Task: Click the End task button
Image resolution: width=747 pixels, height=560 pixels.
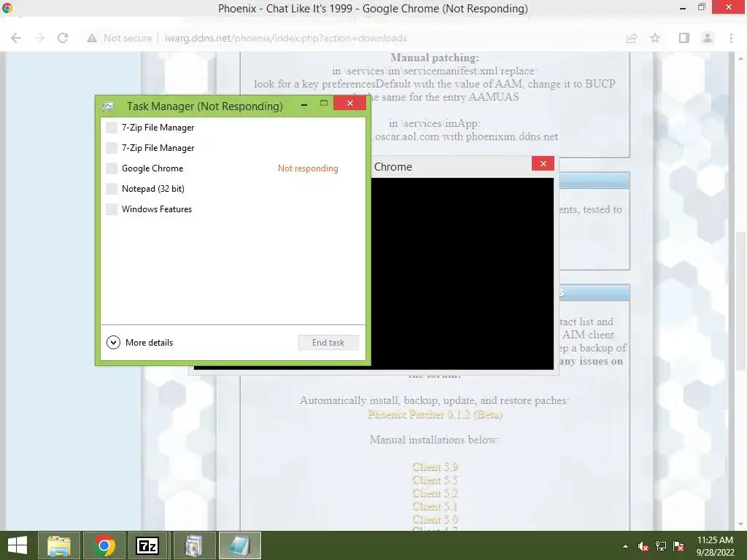Action: pos(328,343)
